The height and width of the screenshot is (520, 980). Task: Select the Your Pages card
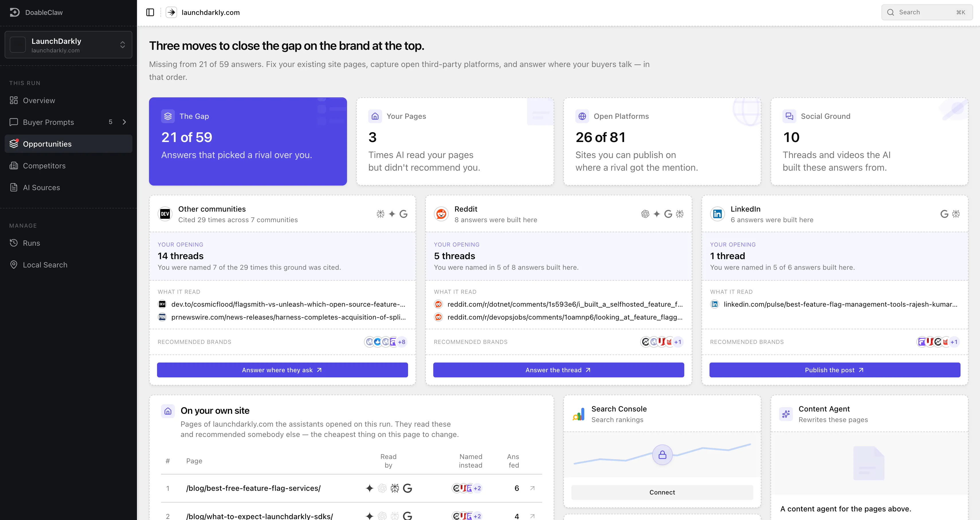tap(455, 141)
